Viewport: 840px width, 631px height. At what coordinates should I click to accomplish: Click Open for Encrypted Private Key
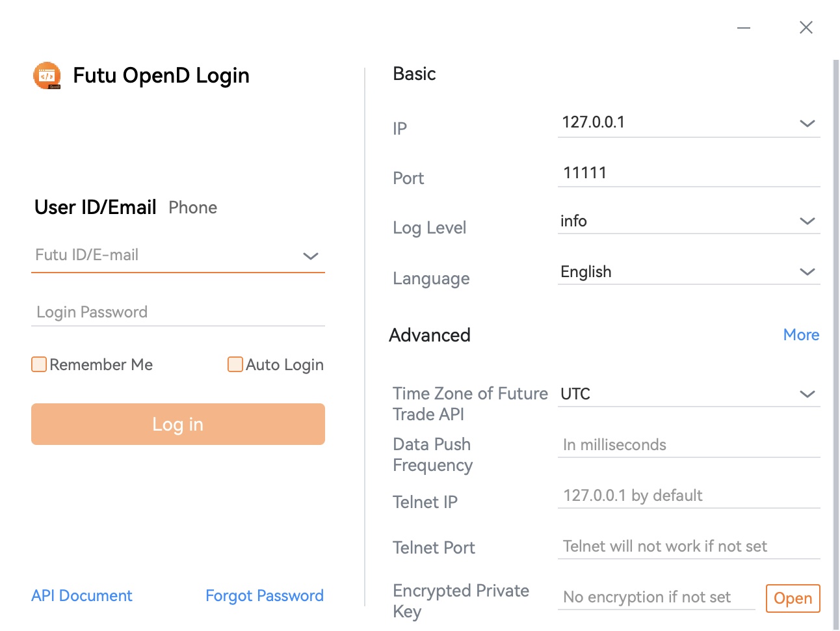pos(793,598)
